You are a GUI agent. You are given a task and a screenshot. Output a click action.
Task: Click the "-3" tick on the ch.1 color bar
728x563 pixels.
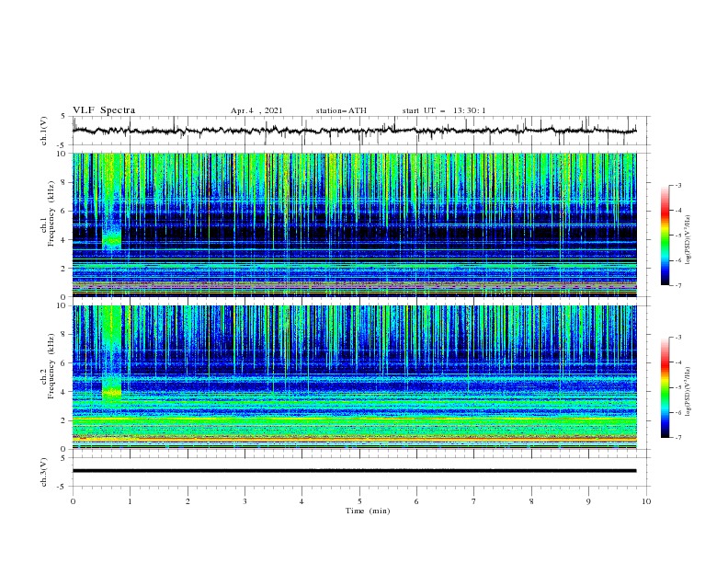pyautogui.click(x=678, y=185)
